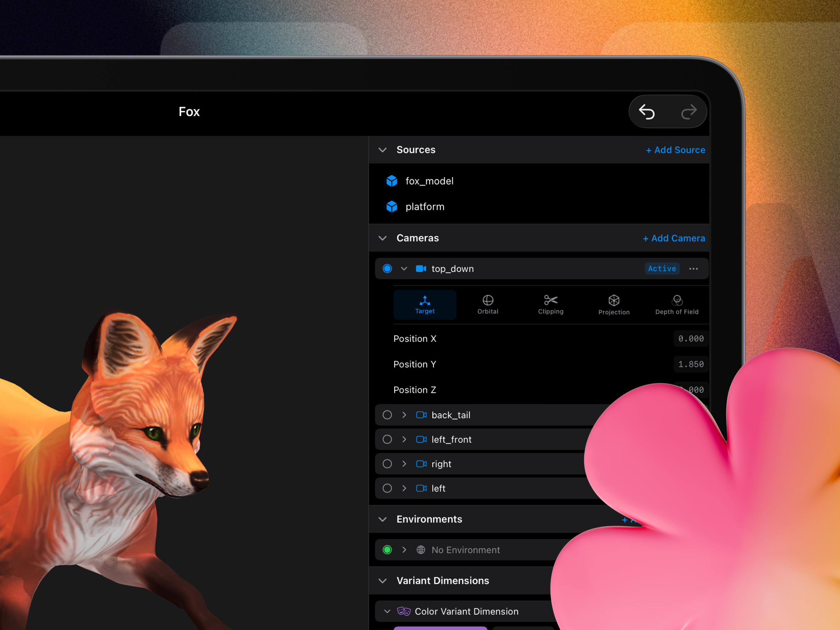Undo the last action
This screenshot has width=840, height=630.
click(x=647, y=112)
